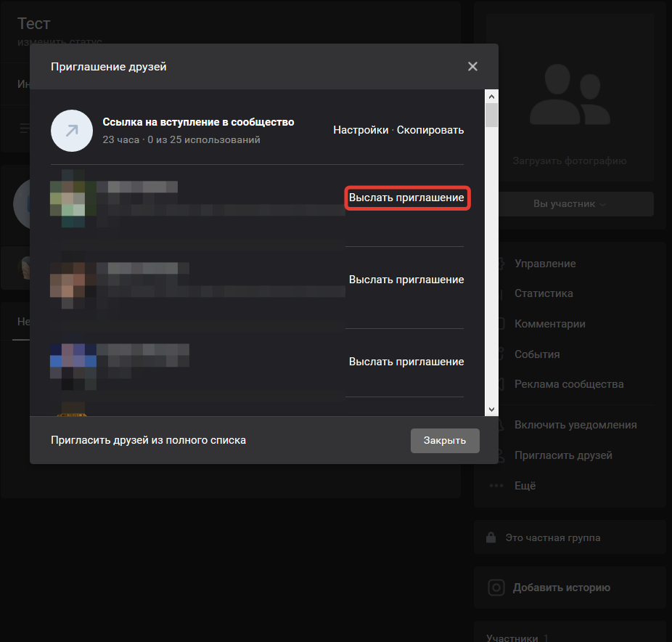Click the scrollbar down arrow
Image resolution: width=672 pixels, height=642 pixels.
[x=491, y=410]
